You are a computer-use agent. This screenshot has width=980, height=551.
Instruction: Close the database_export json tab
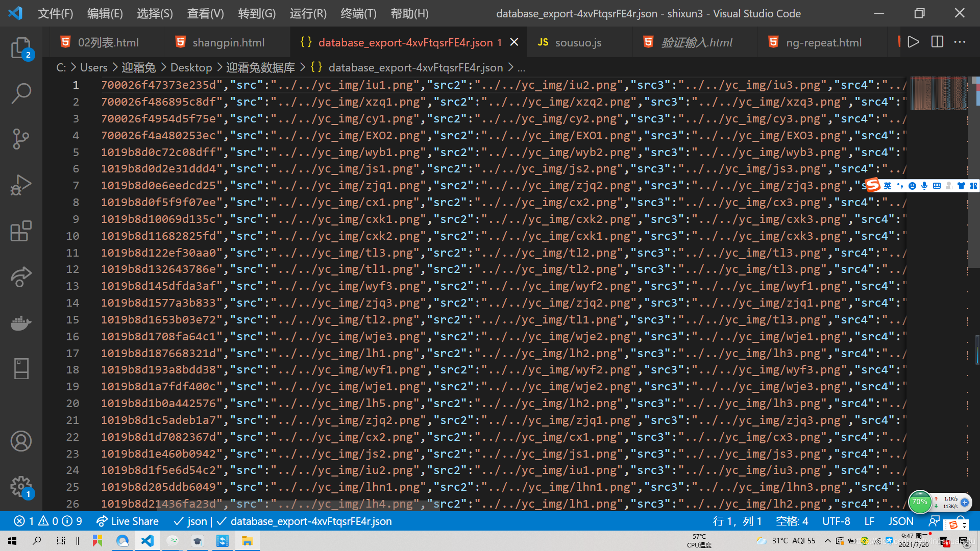pos(514,42)
